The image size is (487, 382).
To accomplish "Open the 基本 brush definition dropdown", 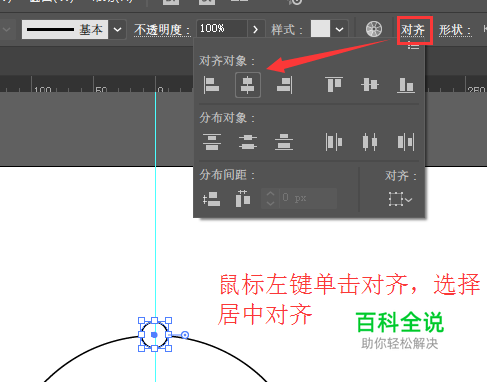I will (117, 29).
